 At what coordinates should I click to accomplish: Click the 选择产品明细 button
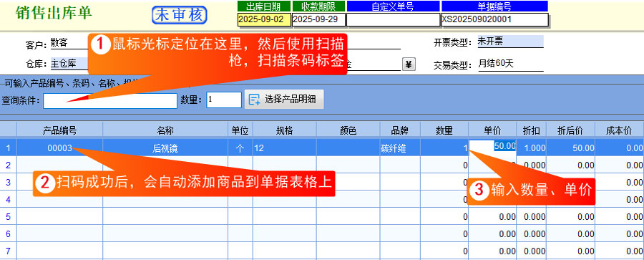coord(284,99)
